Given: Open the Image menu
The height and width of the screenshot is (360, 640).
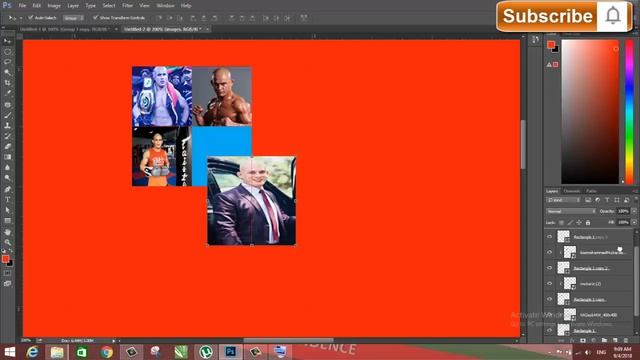Looking at the screenshot, I should [x=54, y=6].
